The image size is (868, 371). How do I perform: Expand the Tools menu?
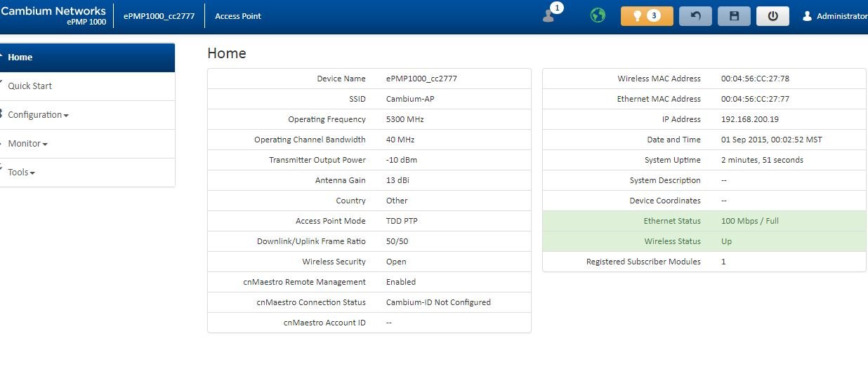pyautogui.click(x=21, y=173)
